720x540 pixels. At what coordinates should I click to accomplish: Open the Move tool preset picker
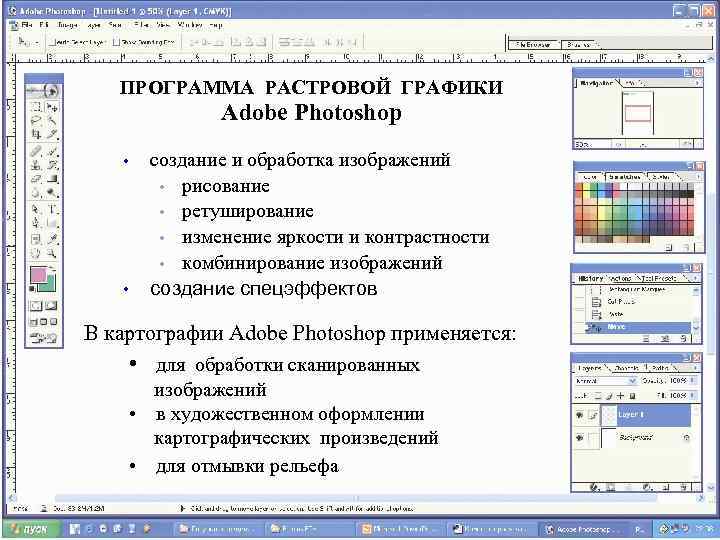(27, 42)
